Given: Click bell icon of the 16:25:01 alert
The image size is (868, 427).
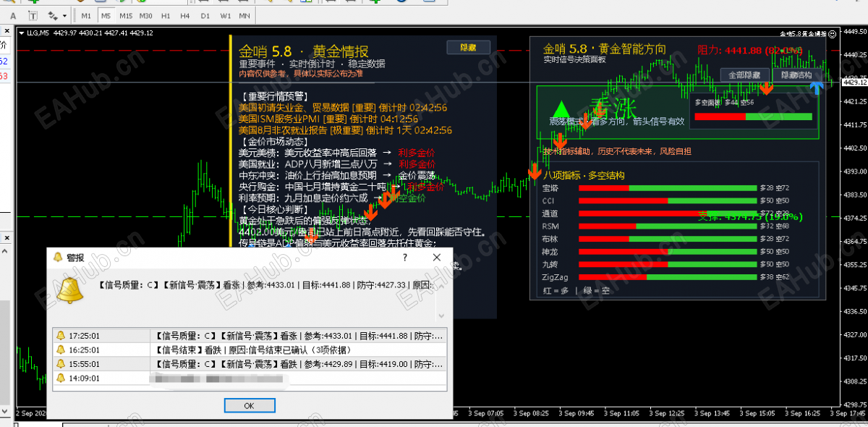Looking at the screenshot, I should [x=61, y=350].
